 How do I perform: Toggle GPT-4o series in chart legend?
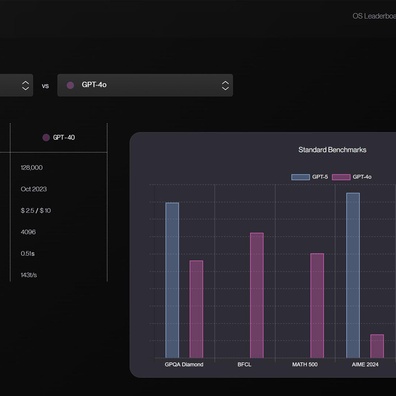tap(352, 177)
